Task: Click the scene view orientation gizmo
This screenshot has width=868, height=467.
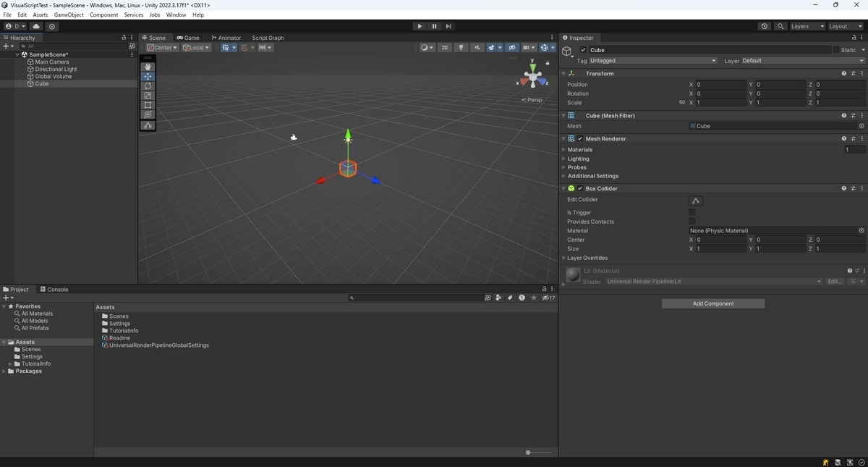Action: (533, 75)
